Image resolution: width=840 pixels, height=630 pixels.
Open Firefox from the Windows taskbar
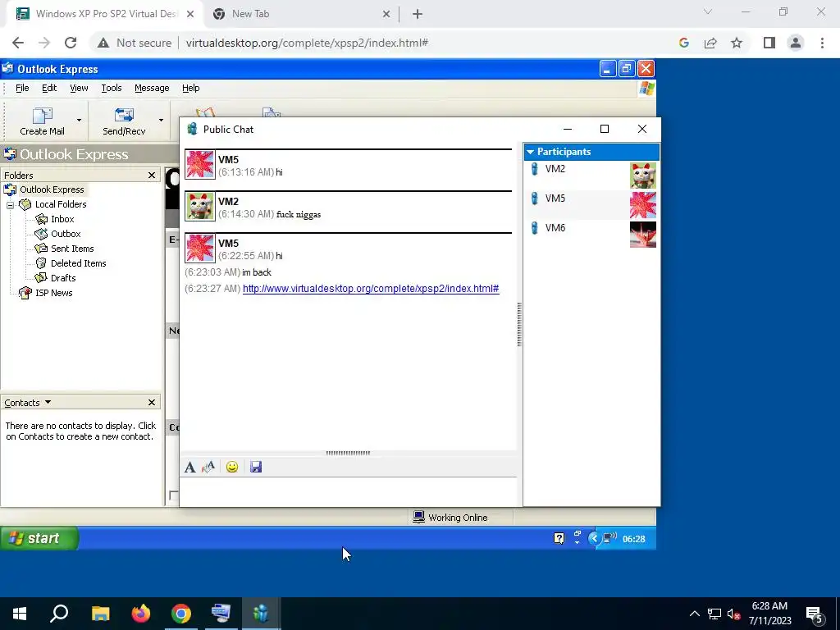(141, 614)
